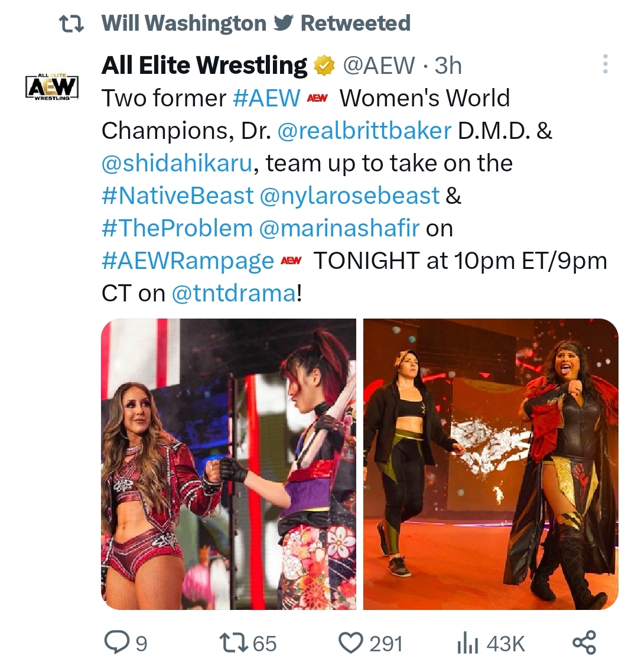Open the reply comment icon

tap(115, 643)
